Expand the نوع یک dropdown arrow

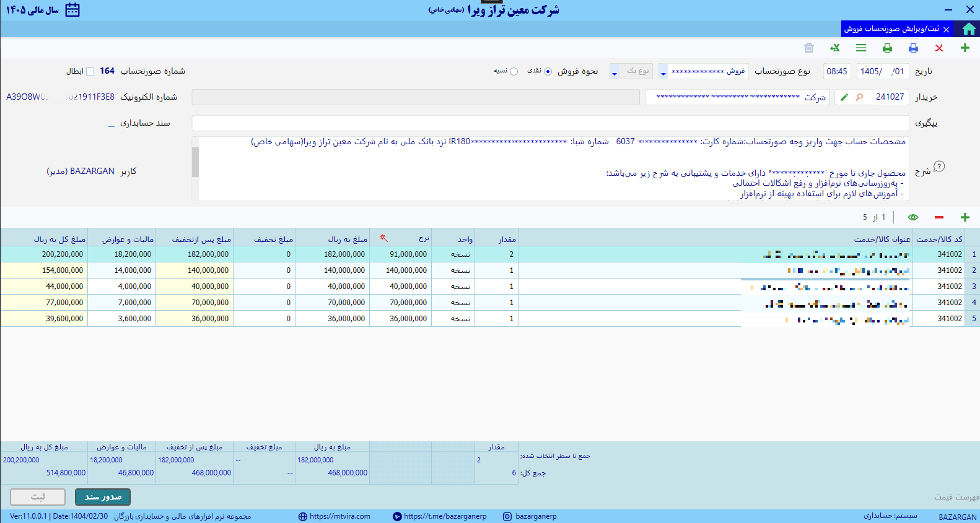(x=615, y=72)
